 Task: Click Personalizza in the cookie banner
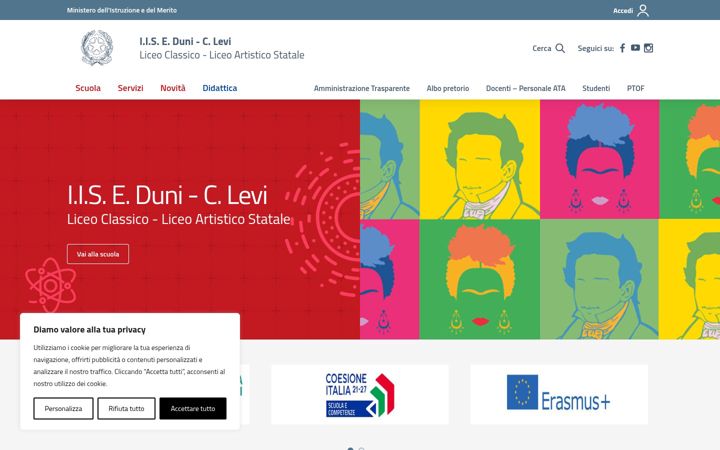click(63, 408)
